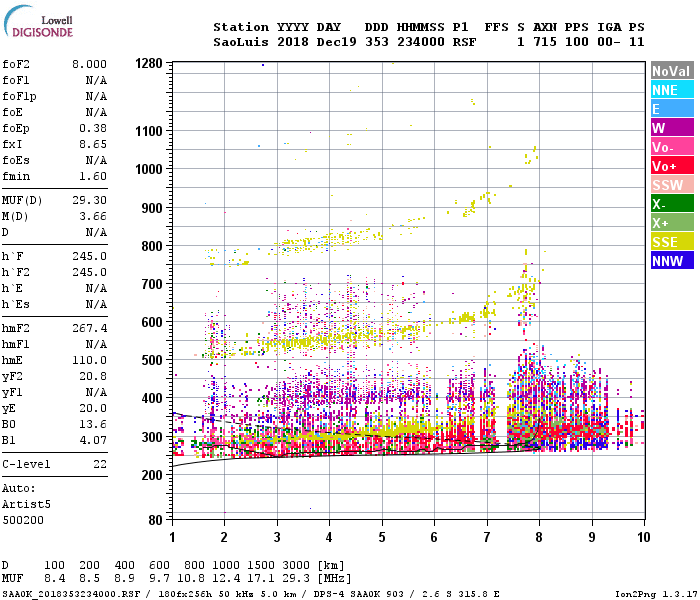Image resolution: width=700 pixels, height=600 pixels.
Task: Select the Vo+ red legend swatch
Action: [x=672, y=166]
